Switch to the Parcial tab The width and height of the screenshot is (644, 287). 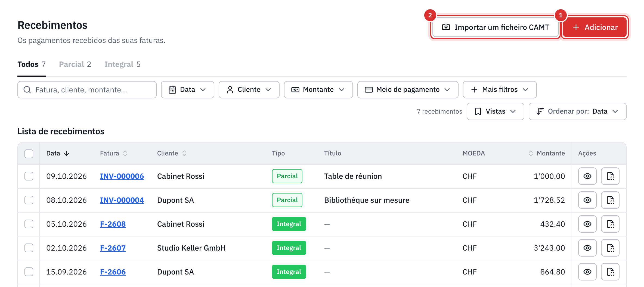[x=75, y=64]
